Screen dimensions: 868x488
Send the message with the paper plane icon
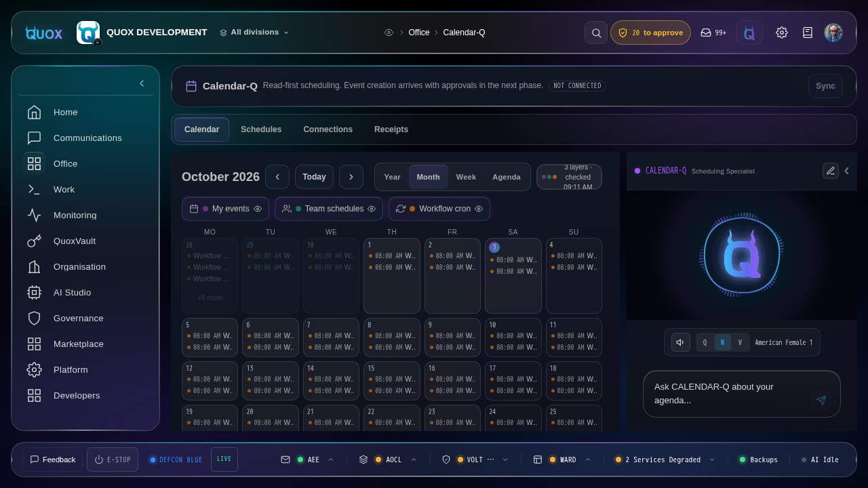pos(821,401)
